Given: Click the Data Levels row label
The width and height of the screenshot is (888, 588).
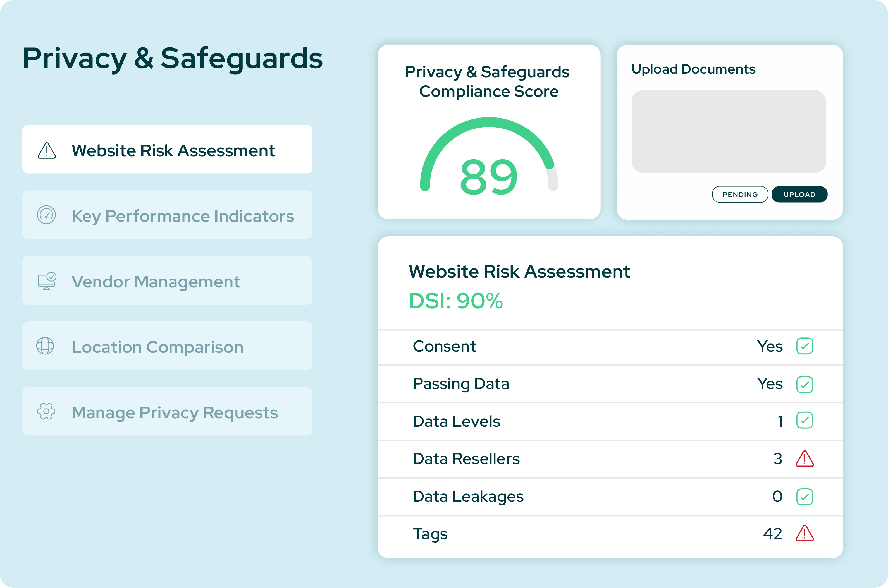Looking at the screenshot, I should coord(456,421).
